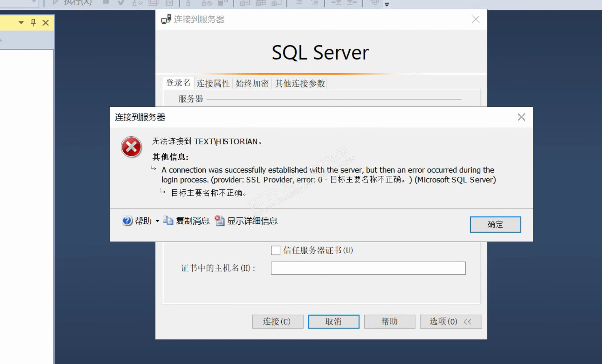Click the 连接(C) connect button
The height and width of the screenshot is (364, 602).
277,321
